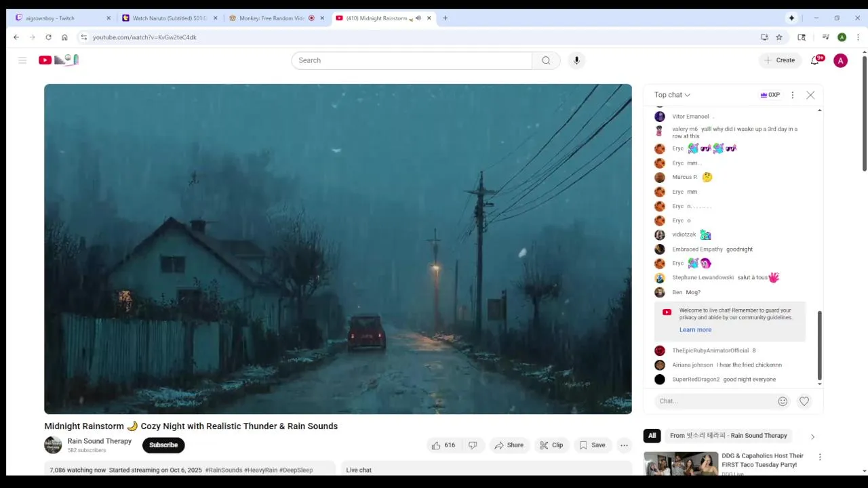
Task: Click the #DeepSleep hashtag
Action: tap(296, 470)
